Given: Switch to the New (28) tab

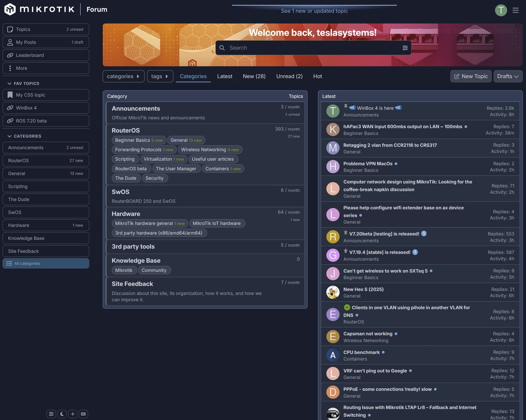Looking at the screenshot, I should click(x=254, y=76).
